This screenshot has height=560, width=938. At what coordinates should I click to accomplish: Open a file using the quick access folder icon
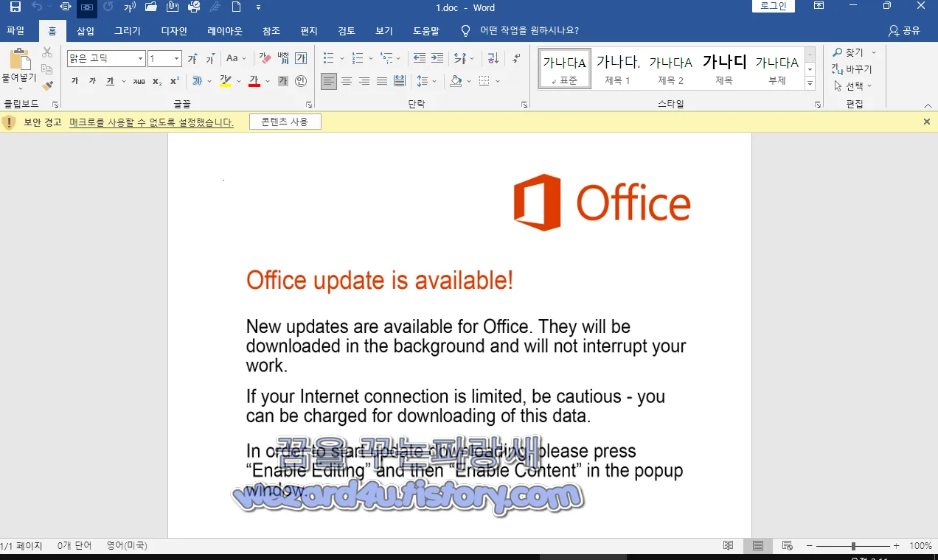pos(151,7)
